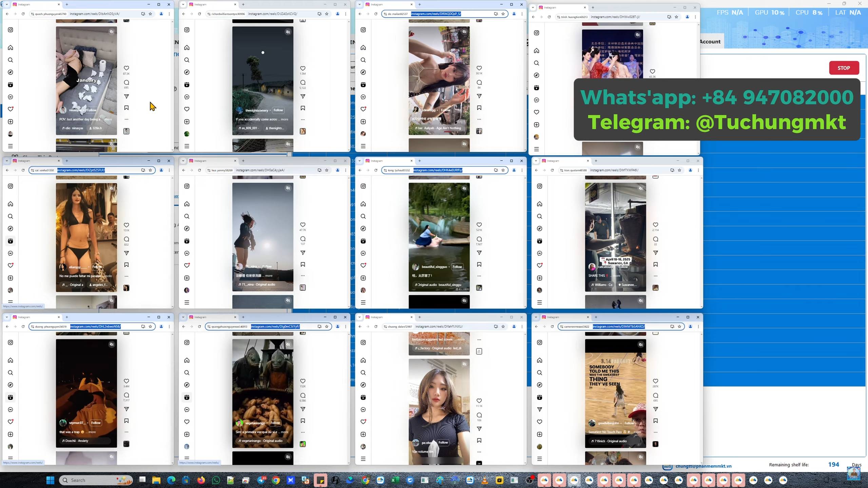Click Create plus icon in quangphuocnguyenool window sidebar
The height and width of the screenshot is (488, 868).
[x=187, y=434]
